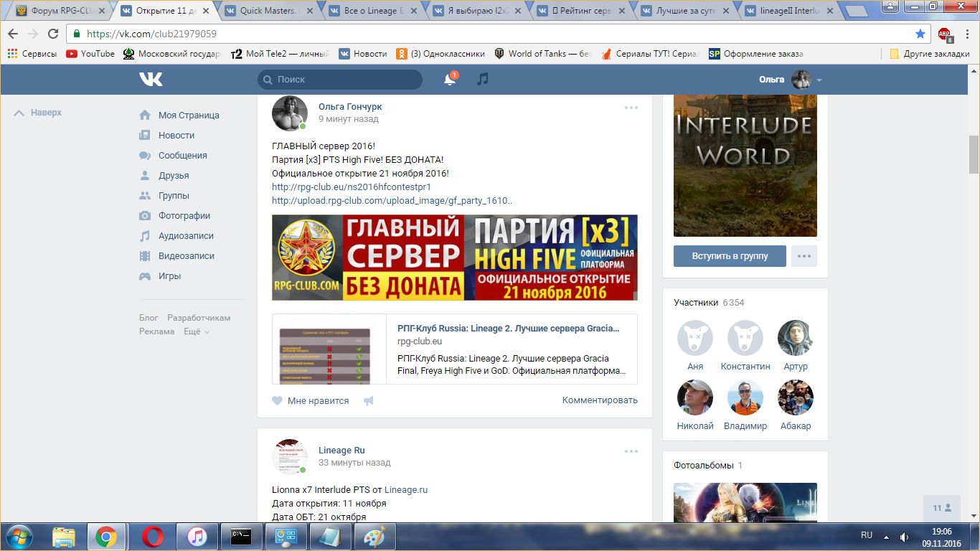
Task: Open the friends online chat counter button
Action: (x=942, y=508)
